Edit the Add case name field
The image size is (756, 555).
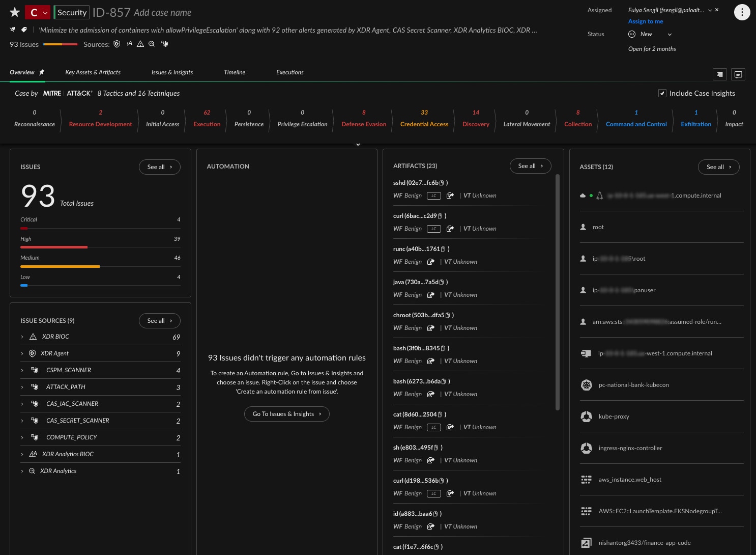coord(163,13)
